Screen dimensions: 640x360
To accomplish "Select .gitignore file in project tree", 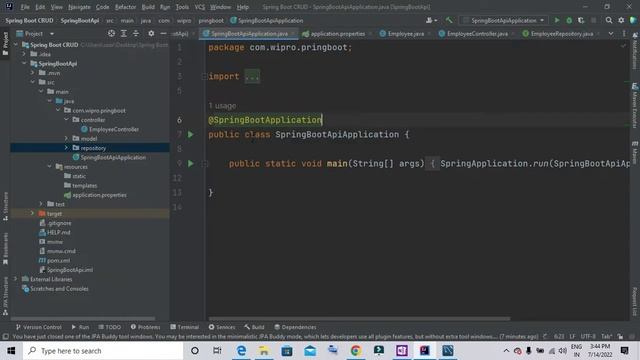I will point(59,223).
